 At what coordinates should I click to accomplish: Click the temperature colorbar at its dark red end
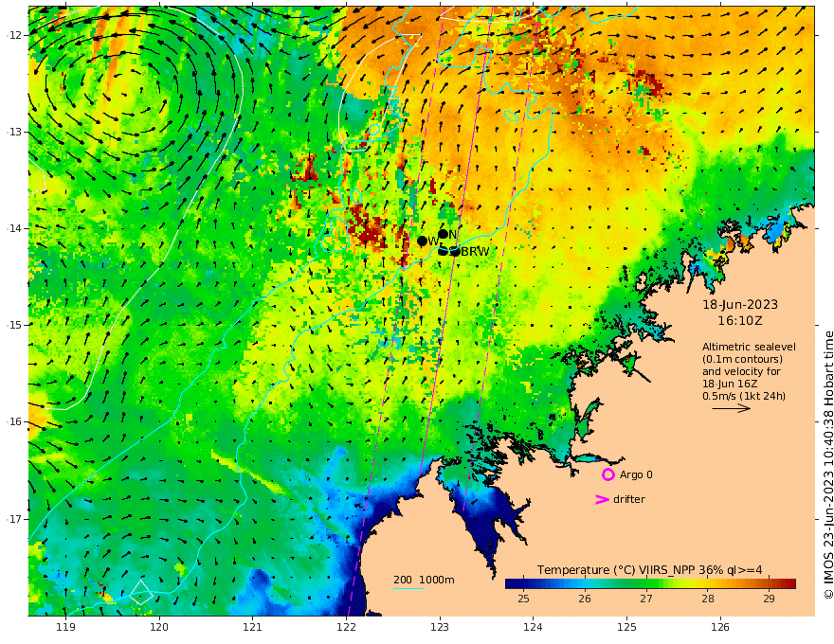click(x=791, y=583)
